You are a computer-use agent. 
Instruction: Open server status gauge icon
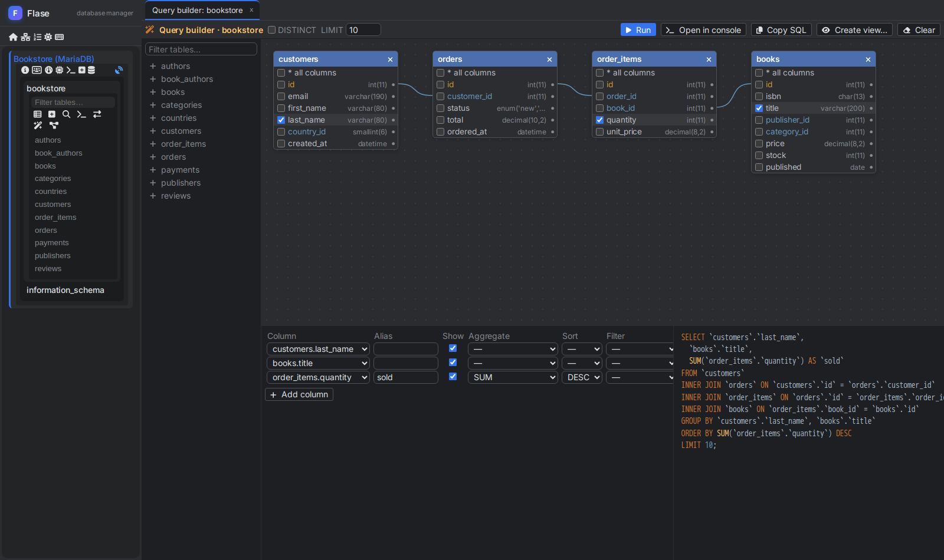[x=48, y=70]
